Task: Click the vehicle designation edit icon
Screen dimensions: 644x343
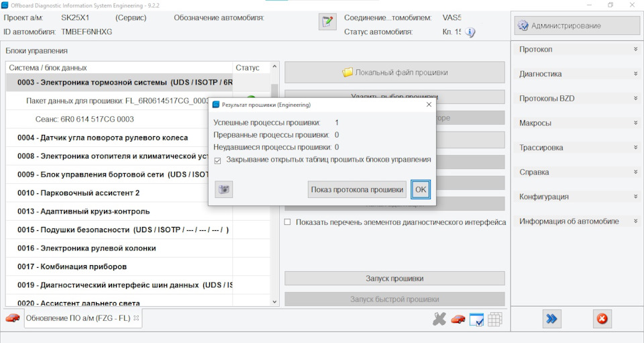Action: pyautogui.click(x=327, y=21)
